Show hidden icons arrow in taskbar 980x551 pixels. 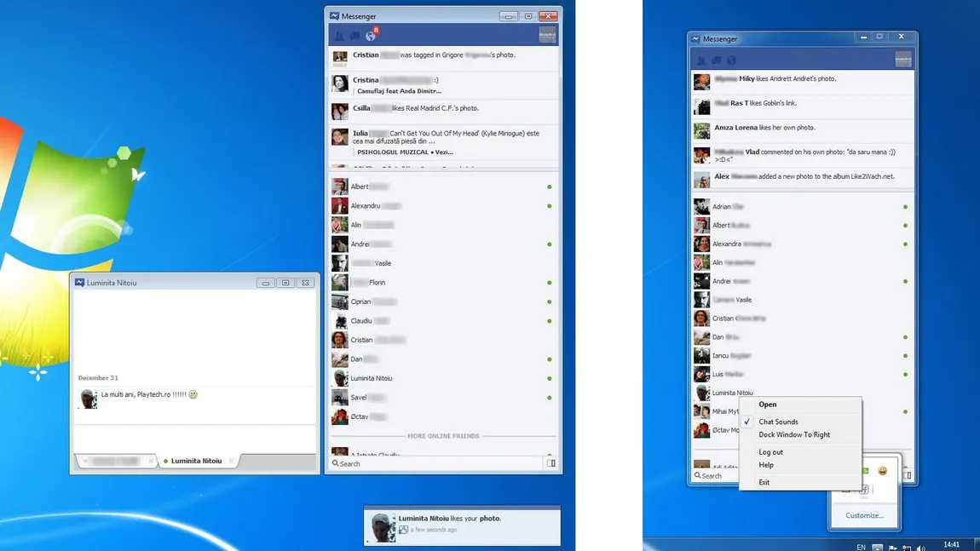[878, 548]
